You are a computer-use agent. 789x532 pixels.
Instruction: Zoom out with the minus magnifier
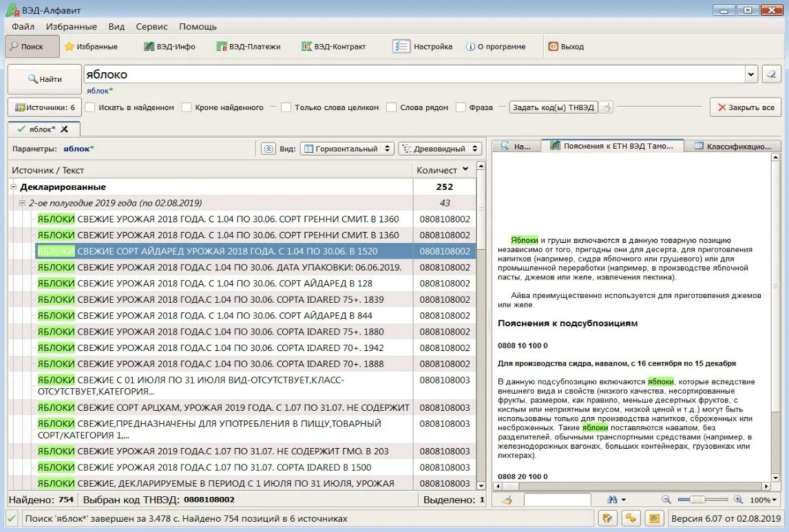click(x=666, y=500)
